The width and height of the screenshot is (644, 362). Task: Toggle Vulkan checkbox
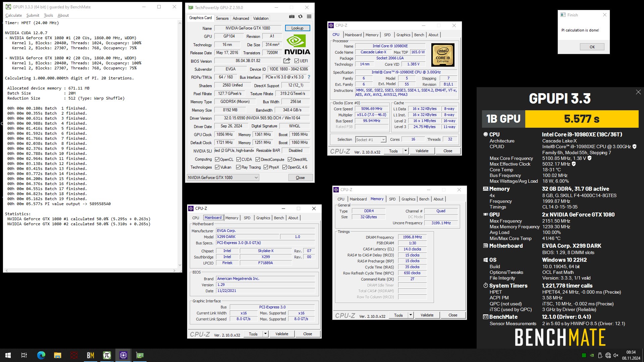click(217, 167)
